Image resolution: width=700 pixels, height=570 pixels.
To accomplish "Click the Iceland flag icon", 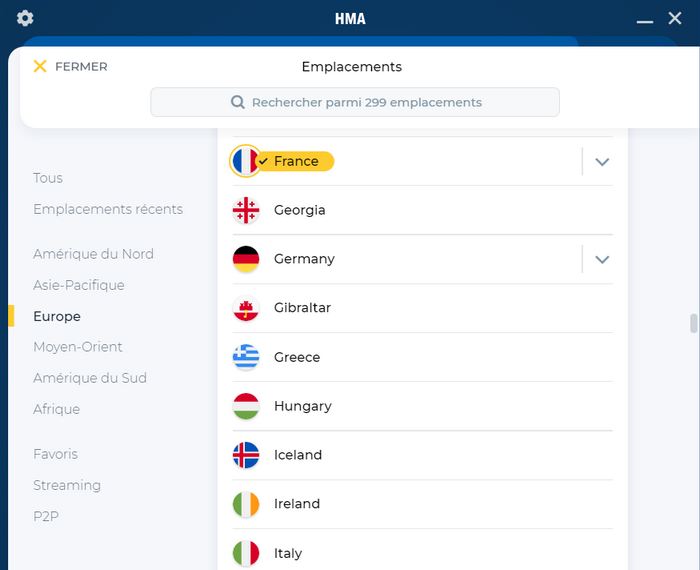I will point(246,455).
